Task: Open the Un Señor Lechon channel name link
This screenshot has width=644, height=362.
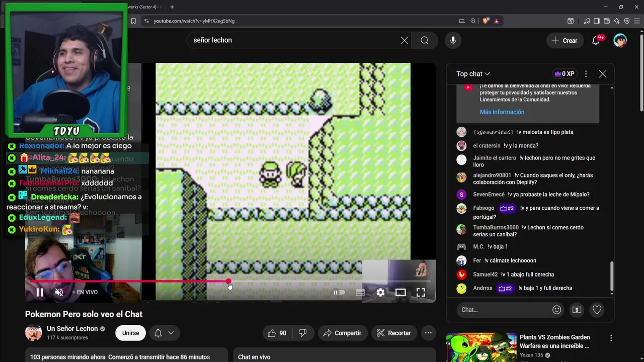Action: [72, 329]
